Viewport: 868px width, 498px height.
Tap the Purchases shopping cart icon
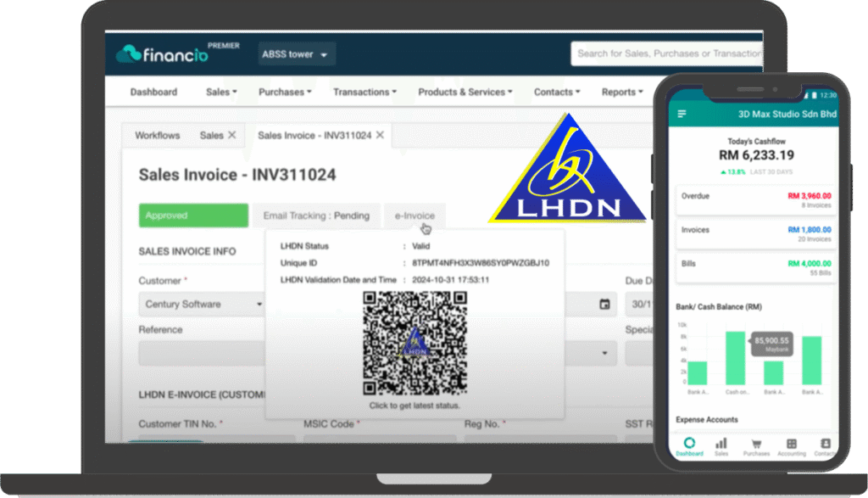pyautogui.click(x=757, y=445)
